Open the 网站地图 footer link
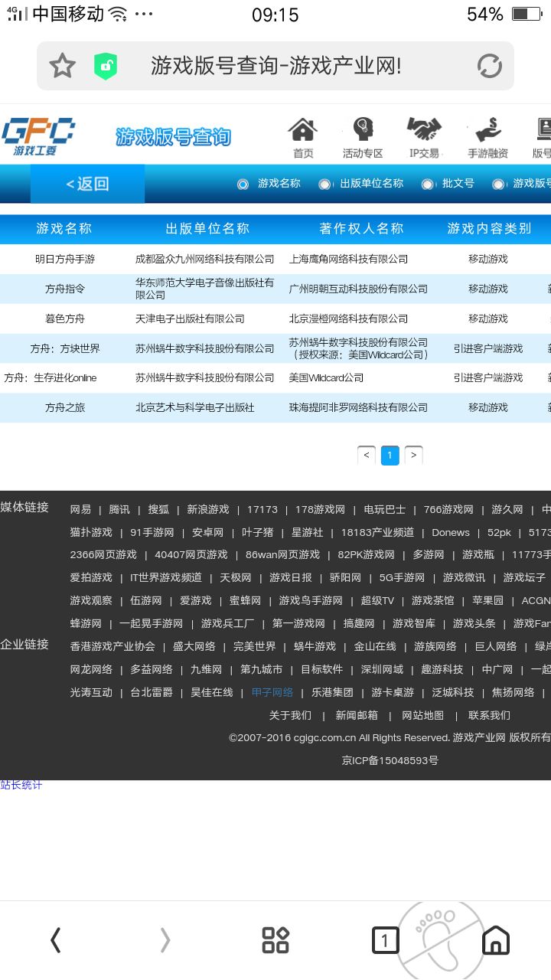 pyautogui.click(x=423, y=715)
